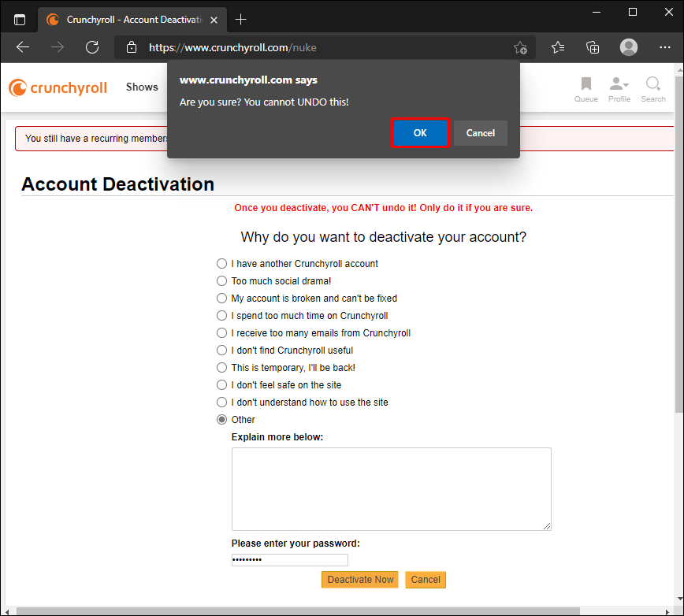Click the 'Explain more below' text area
This screenshot has width=684, height=616.
[392, 489]
